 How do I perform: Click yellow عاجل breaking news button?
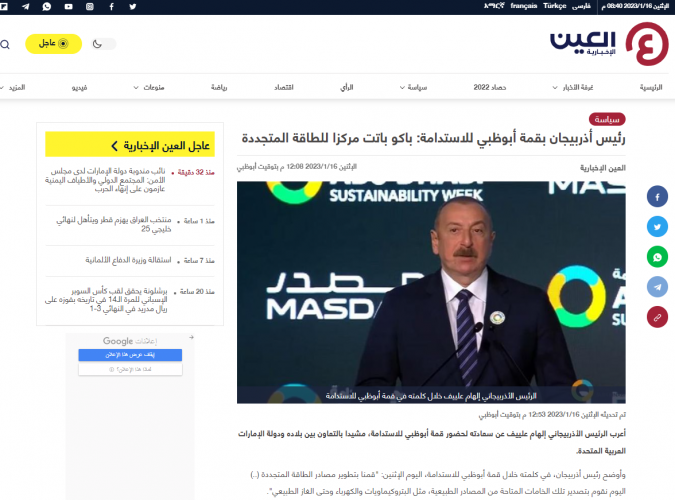[x=53, y=44]
